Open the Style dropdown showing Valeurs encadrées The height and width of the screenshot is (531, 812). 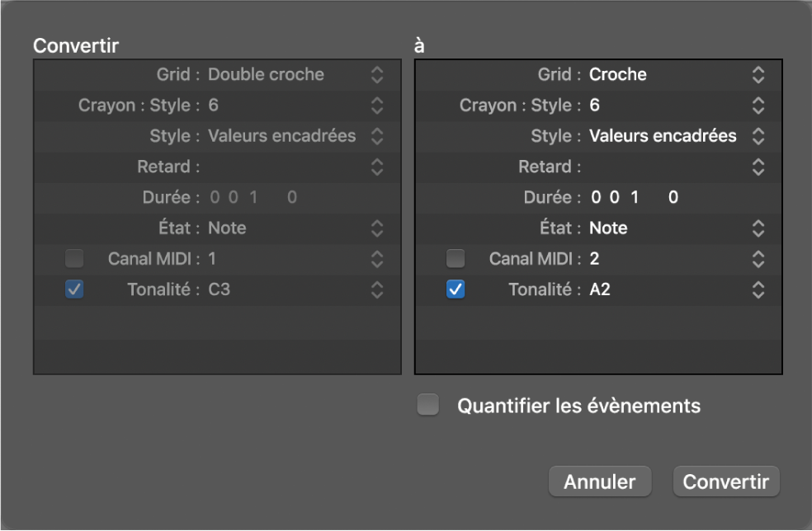tap(377, 135)
